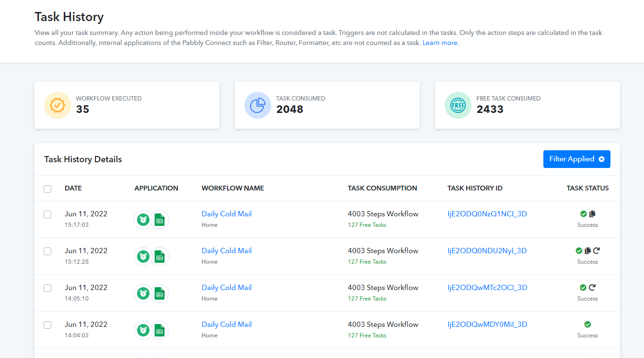Clear filter via the X on Filter Applied
Image resolution: width=644 pixels, height=358 pixels.
coord(601,159)
